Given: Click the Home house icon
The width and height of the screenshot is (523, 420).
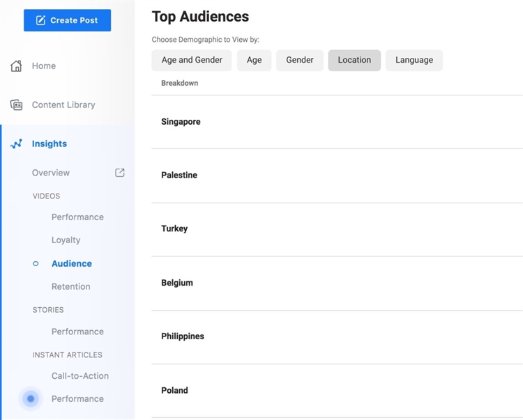Looking at the screenshot, I should point(16,66).
